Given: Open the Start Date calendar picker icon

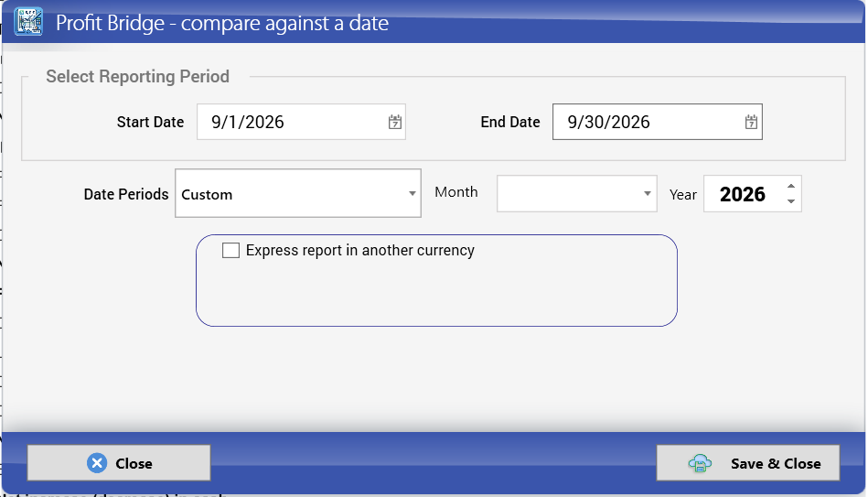Looking at the screenshot, I should point(395,122).
